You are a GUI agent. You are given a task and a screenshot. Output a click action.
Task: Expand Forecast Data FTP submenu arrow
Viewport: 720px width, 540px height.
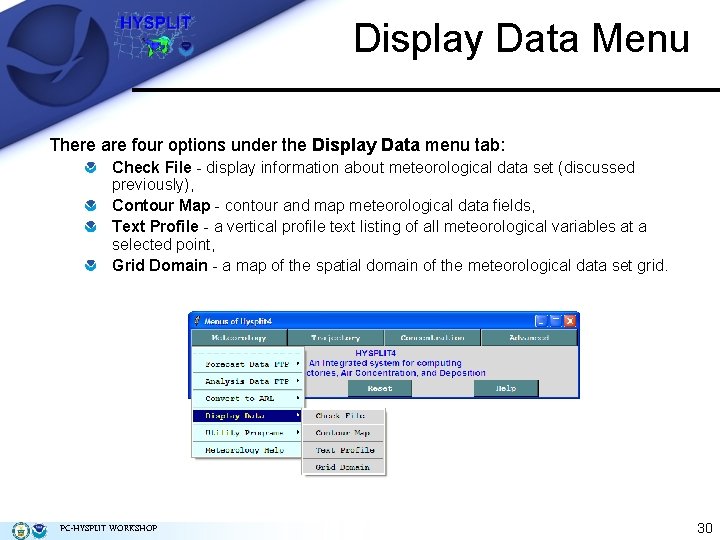298,364
